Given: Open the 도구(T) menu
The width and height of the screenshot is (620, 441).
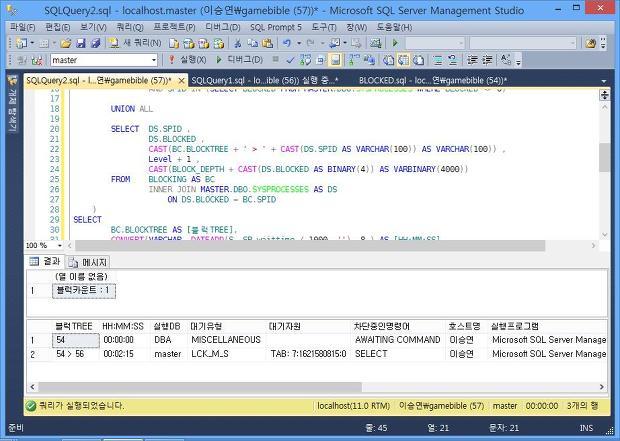Looking at the screenshot, I should point(324,27).
